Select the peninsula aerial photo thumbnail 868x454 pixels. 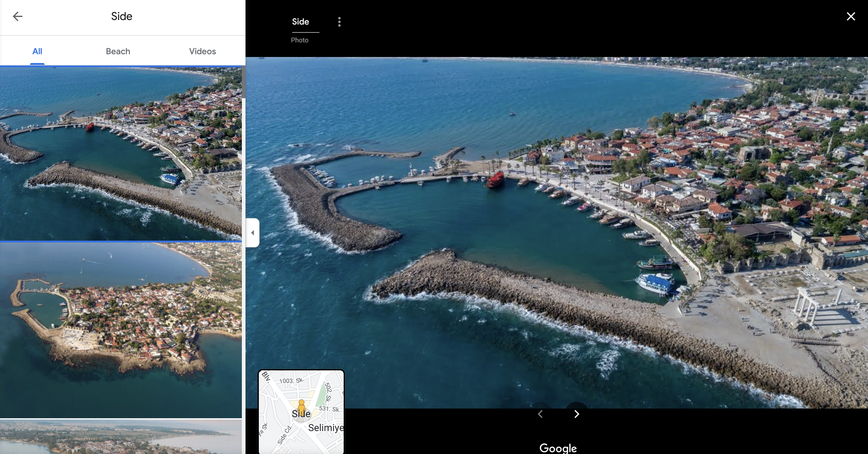pyautogui.click(x=121, y=330)
